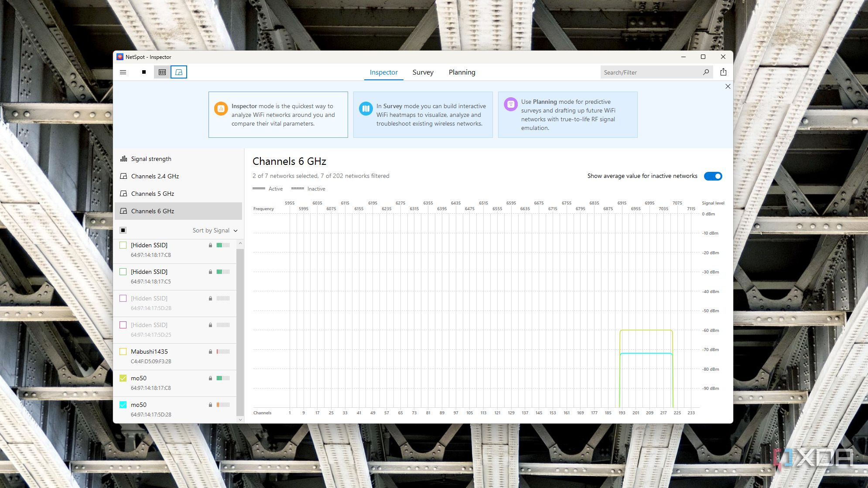Viewport: 868px width, 488px height.
Task: Minimize the NetSpot window
Action: click(683, 57)
